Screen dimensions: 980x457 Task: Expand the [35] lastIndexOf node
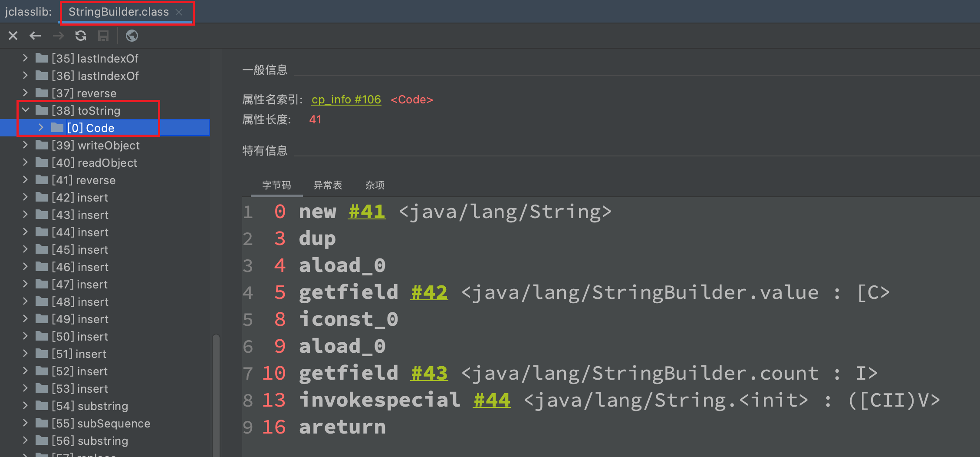(25, 58)
